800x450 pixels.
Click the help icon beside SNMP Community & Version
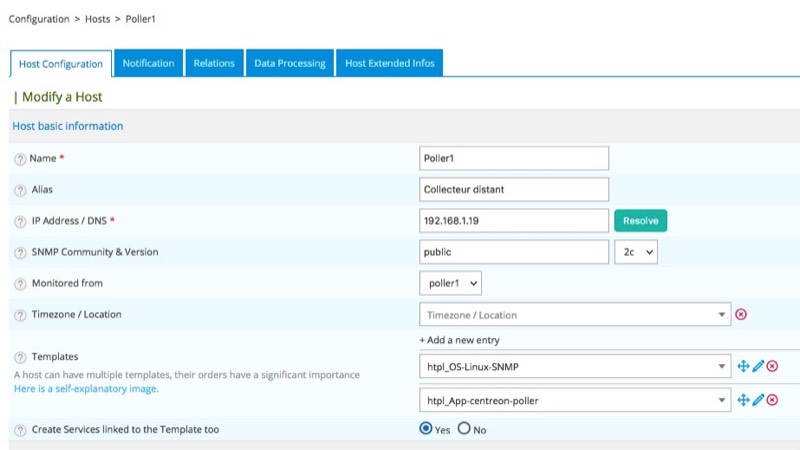[20, 252]
